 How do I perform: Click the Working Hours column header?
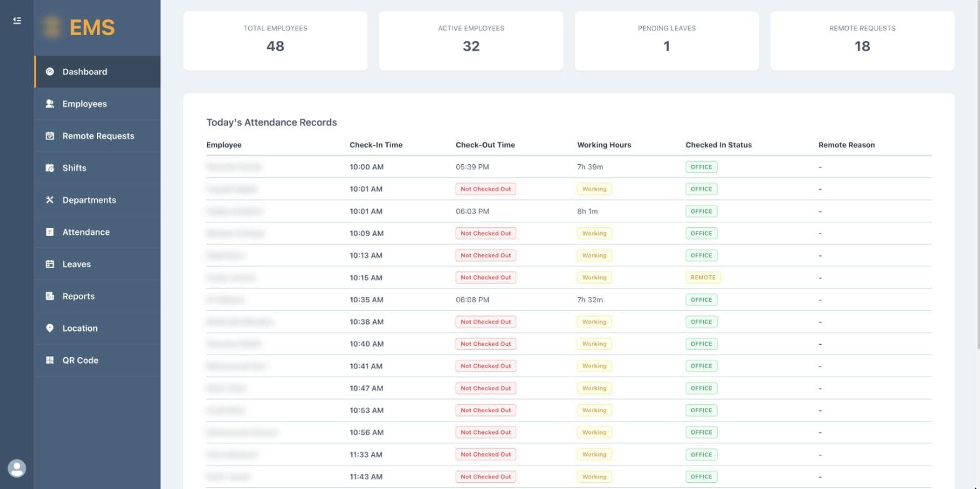coord(604,145)
